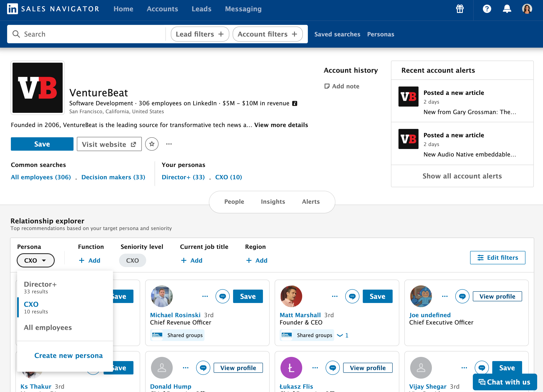Viewport: 543px width, 392px height.
Task: Click the LinkedIn Sales Navigator logo
Action: pyautogui.click(x=53, y=9)
